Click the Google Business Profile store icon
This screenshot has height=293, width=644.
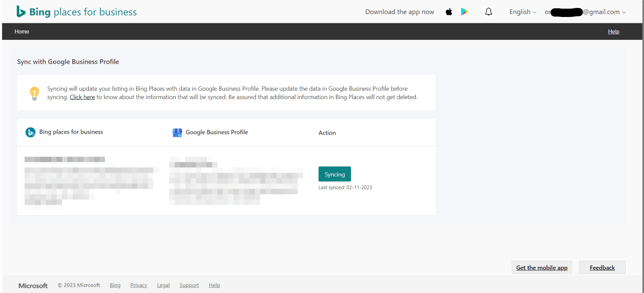(x=177, y=132)
